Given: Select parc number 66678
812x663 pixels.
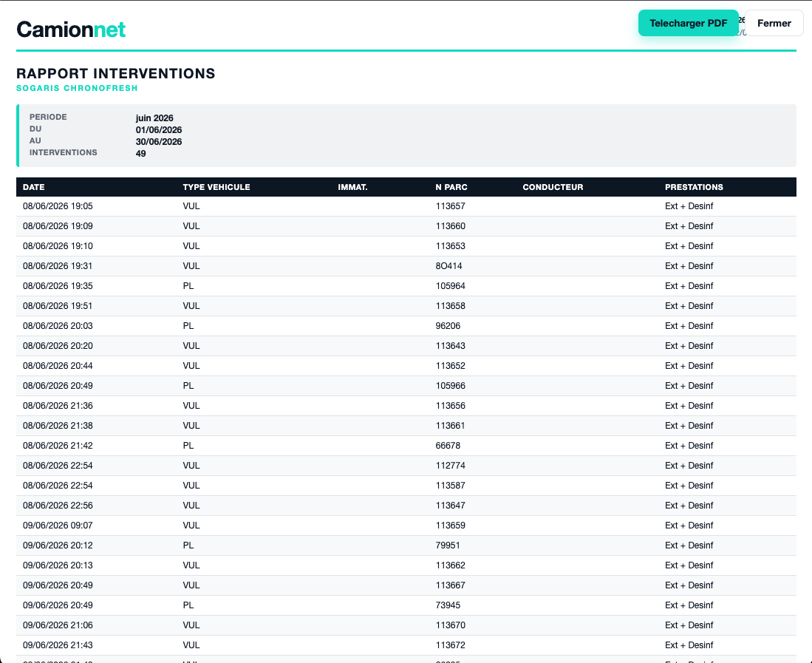Looking at the screenshot, I should point(448,446).
